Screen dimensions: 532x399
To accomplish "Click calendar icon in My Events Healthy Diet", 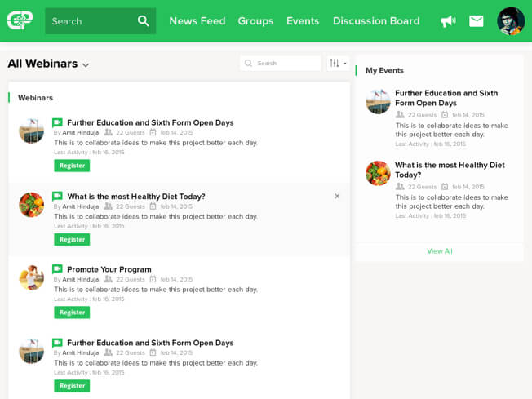I will pos(445,187).
